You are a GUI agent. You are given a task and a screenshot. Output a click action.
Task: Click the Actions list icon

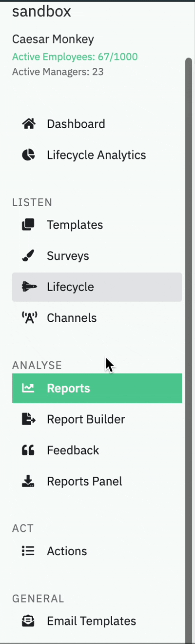pos(29,551)
